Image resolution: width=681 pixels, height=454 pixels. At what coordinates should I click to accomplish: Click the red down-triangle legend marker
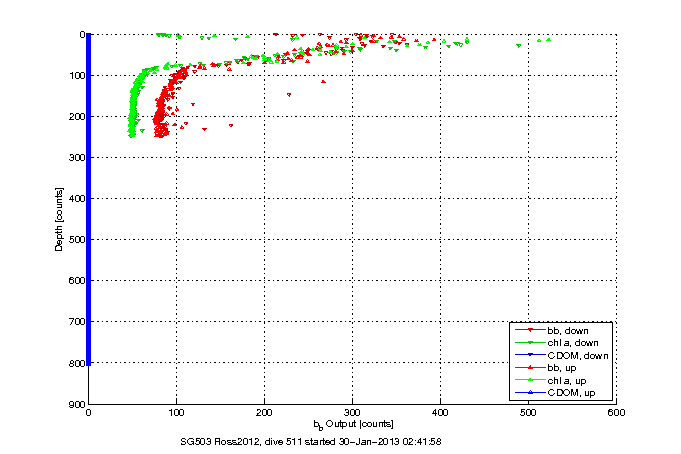(x=530, y=330)
